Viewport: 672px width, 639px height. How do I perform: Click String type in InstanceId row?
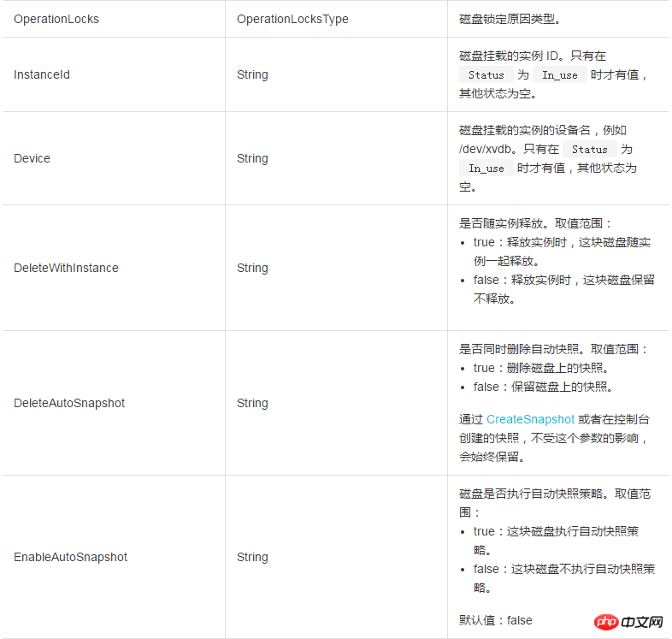[252, 74]
